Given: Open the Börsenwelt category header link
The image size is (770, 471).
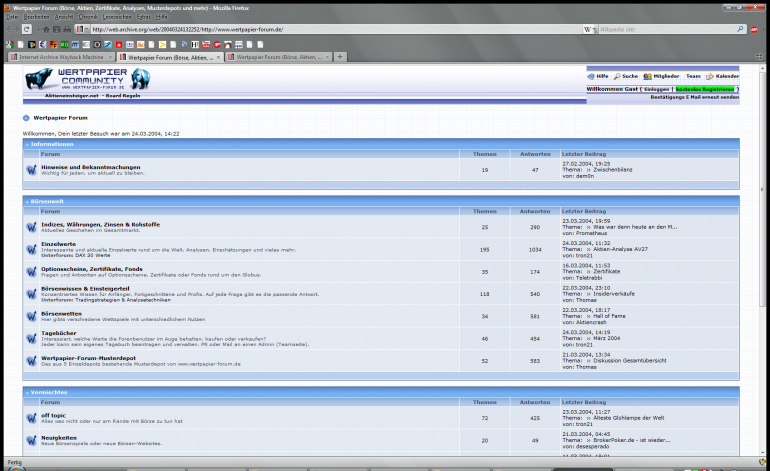Looking at the screenshot, I should 47,201.
